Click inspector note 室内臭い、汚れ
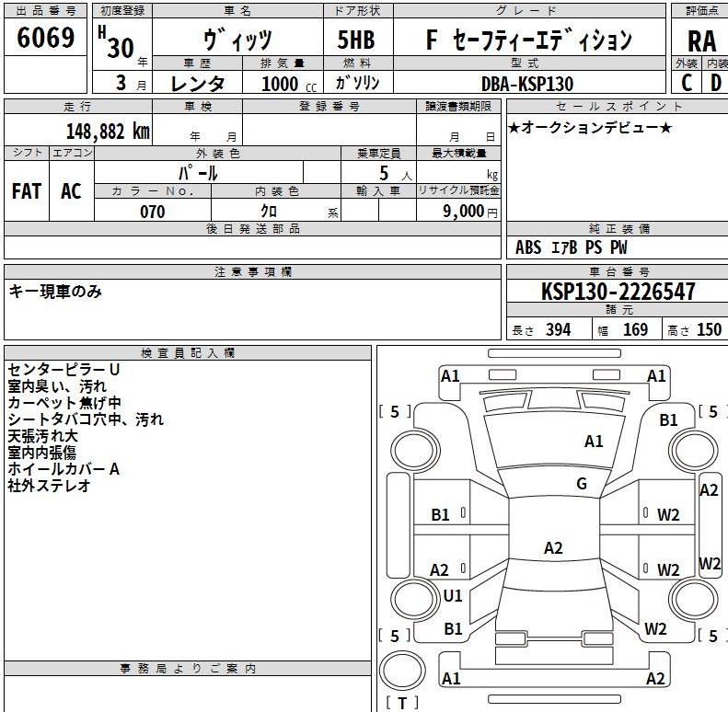Screen dimensions: 728x712 coord(57,386)
